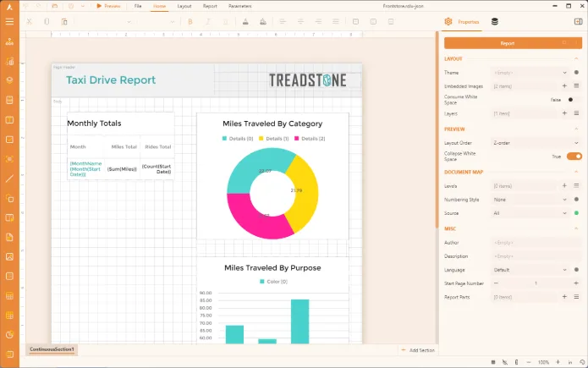Click the Preview button
The width and height of the screenshot is (588, 368).
[x=108, y=6]
